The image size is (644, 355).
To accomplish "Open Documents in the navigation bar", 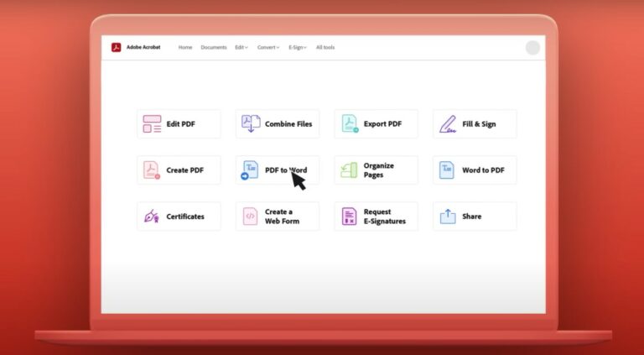I will tap(214, 48).
